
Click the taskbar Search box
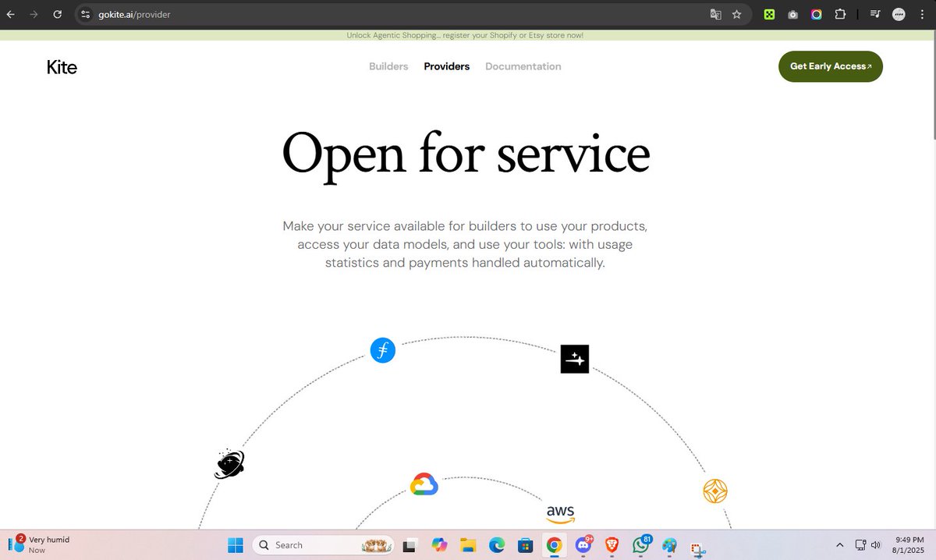323,544
